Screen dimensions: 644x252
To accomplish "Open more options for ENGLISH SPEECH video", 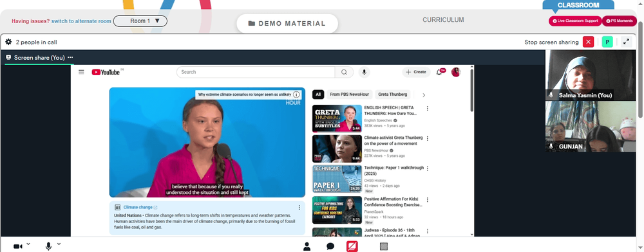I will 427,109.
